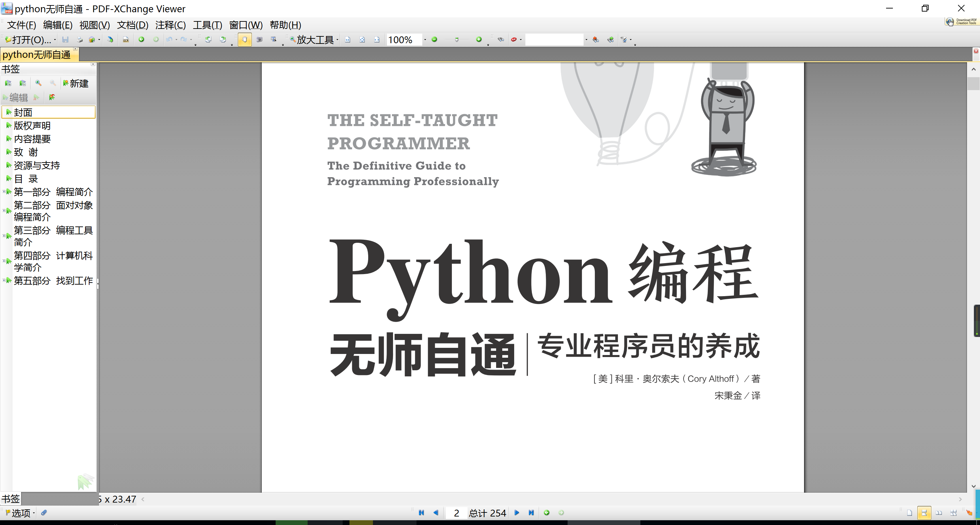Viewport: 980px width, 525px height.
Task: Select the Hand tool
Action: tap(245, 39)
